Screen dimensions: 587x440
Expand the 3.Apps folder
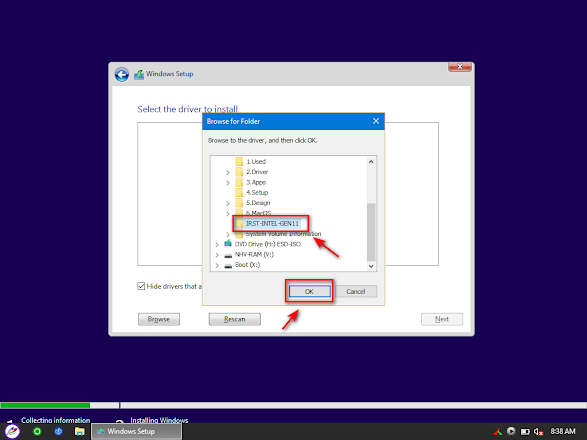(x=228, y=183)
